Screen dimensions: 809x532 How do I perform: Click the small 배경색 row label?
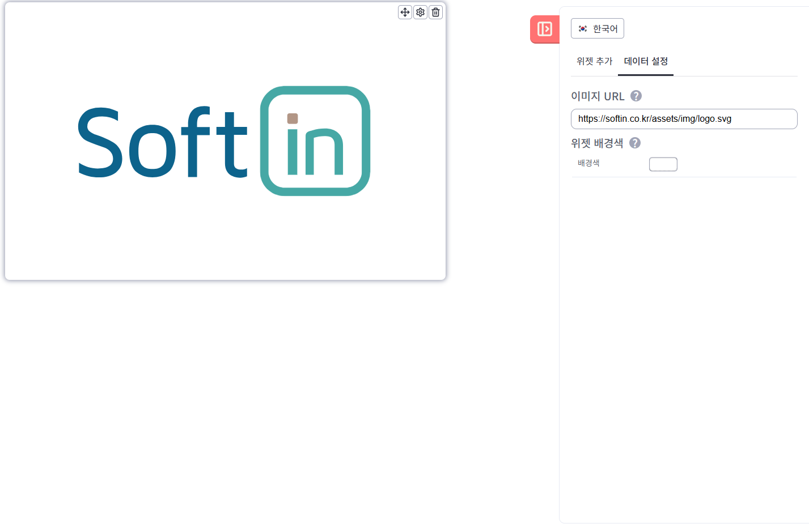point(588,163)
